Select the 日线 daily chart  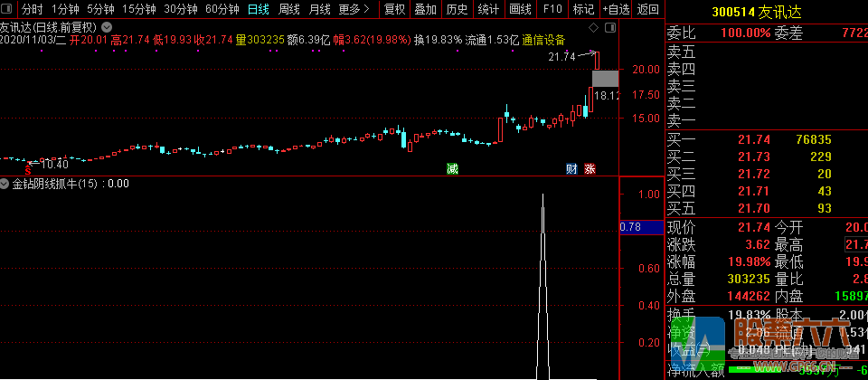[259, 9]
